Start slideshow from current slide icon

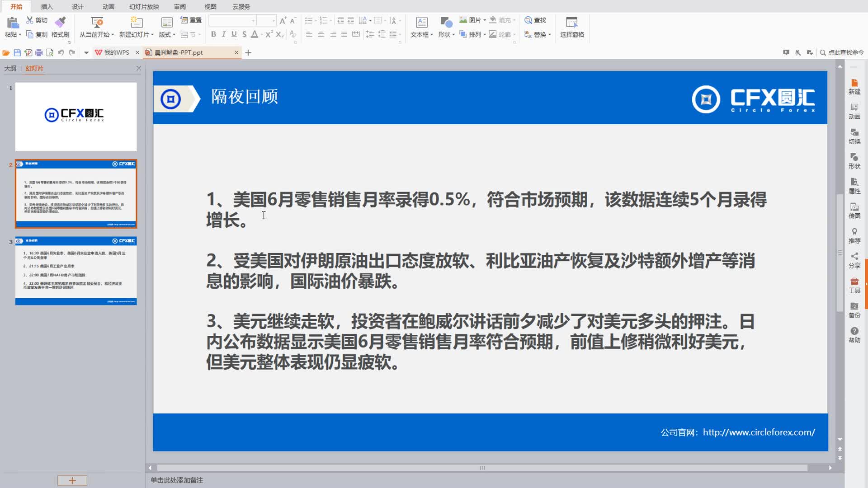(97, 23)
